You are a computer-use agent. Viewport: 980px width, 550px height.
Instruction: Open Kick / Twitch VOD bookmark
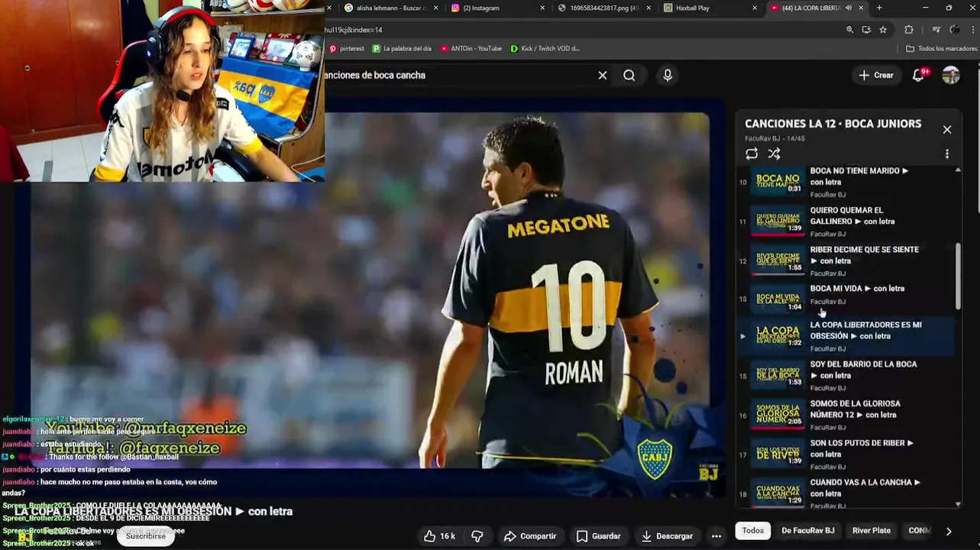545,48
